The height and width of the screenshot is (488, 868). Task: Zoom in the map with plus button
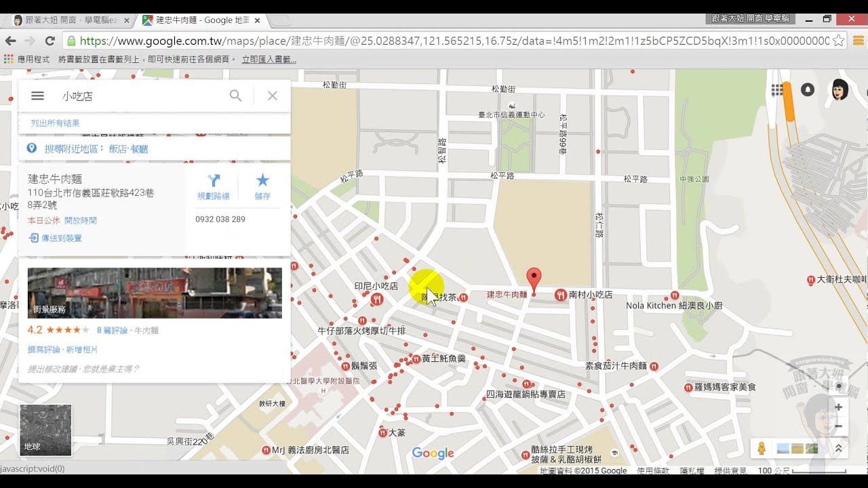coord(838,407)
